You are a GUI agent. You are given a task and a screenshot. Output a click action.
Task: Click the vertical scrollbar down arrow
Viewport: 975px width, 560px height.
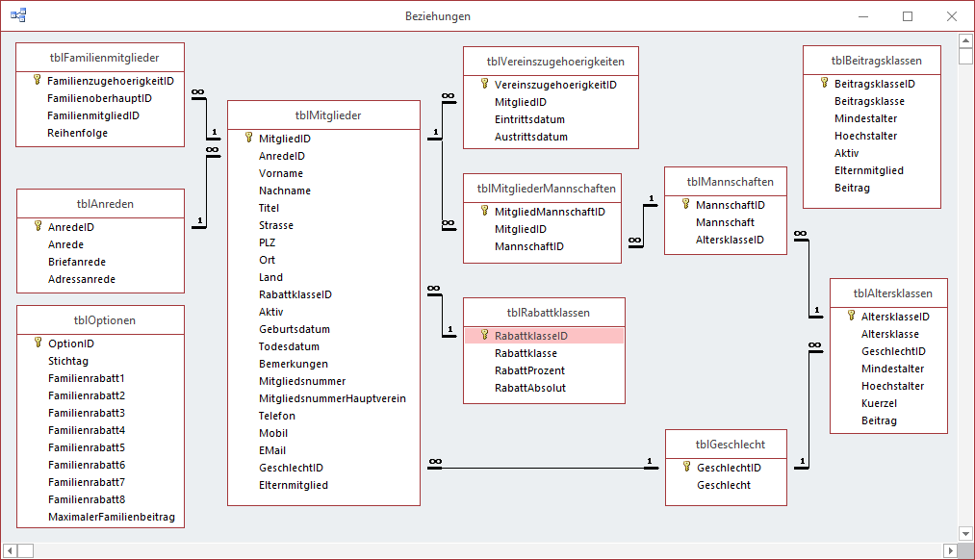tap(965, 533)
